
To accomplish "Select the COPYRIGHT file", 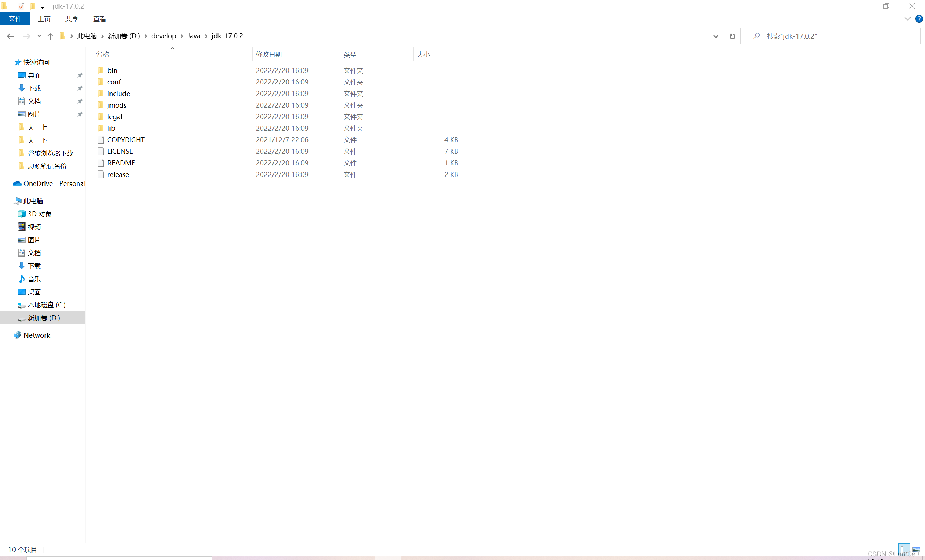I will (x=125, y=139).
